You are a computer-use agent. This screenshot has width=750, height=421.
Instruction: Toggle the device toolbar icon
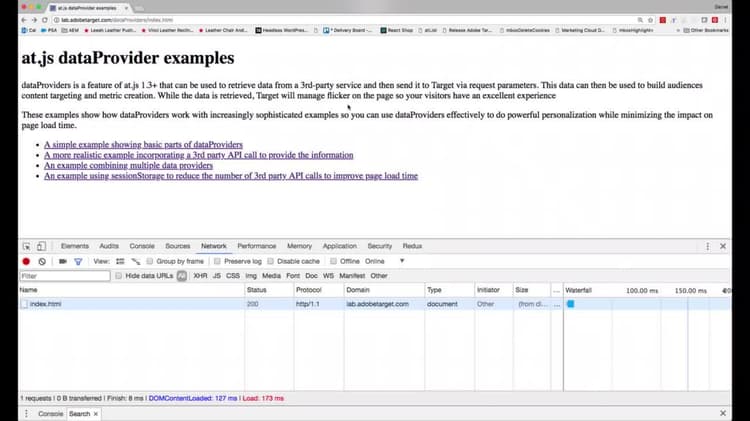(x=41, y=246)
